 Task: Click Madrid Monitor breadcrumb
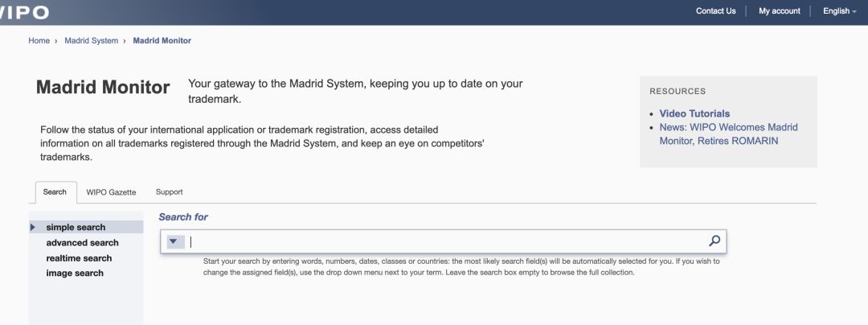click(162, 40)
